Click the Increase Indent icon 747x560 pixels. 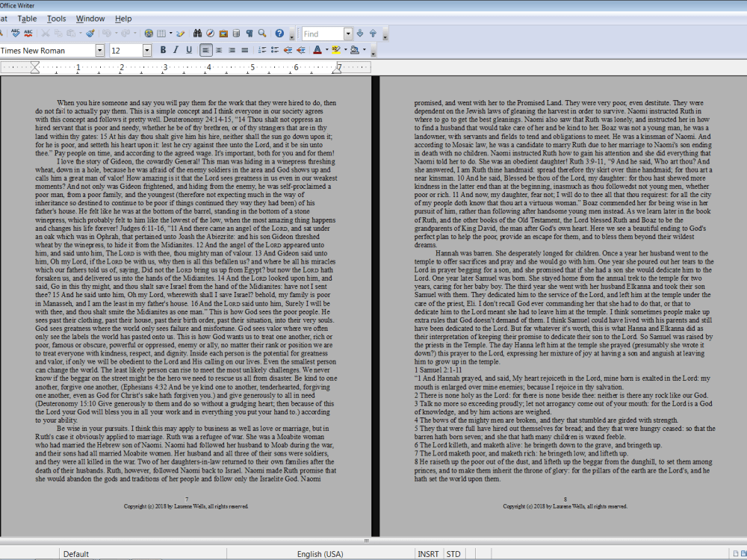(300, 50)
